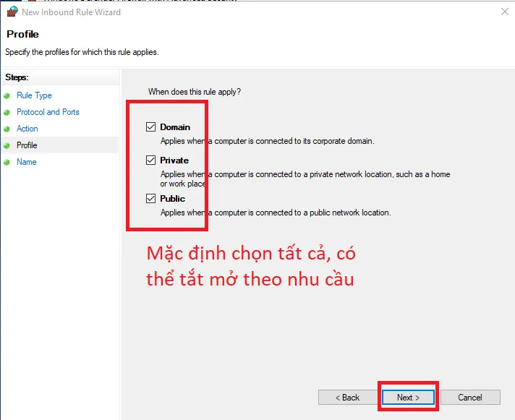This screenshot has width=515, height=420.
Task: Close the wizard window with X
Action: 504,12
